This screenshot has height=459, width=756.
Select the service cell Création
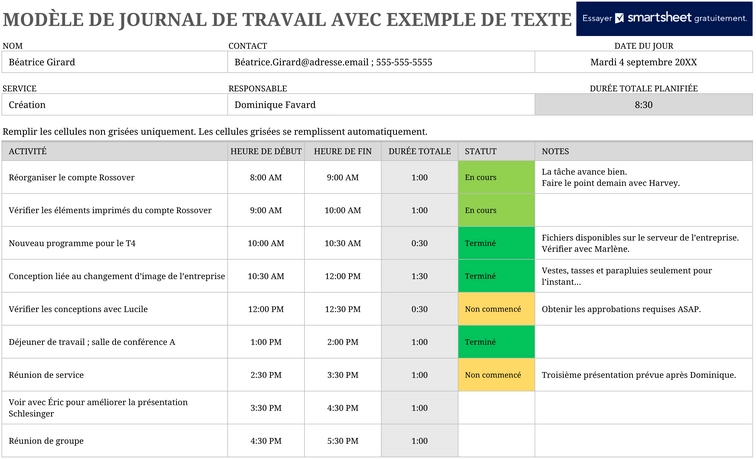114,105
